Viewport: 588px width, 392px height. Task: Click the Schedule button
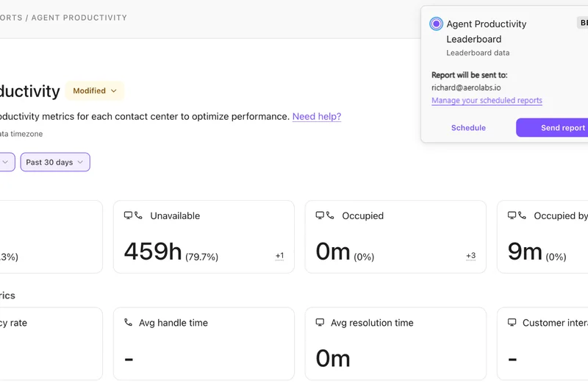(468, 128)
